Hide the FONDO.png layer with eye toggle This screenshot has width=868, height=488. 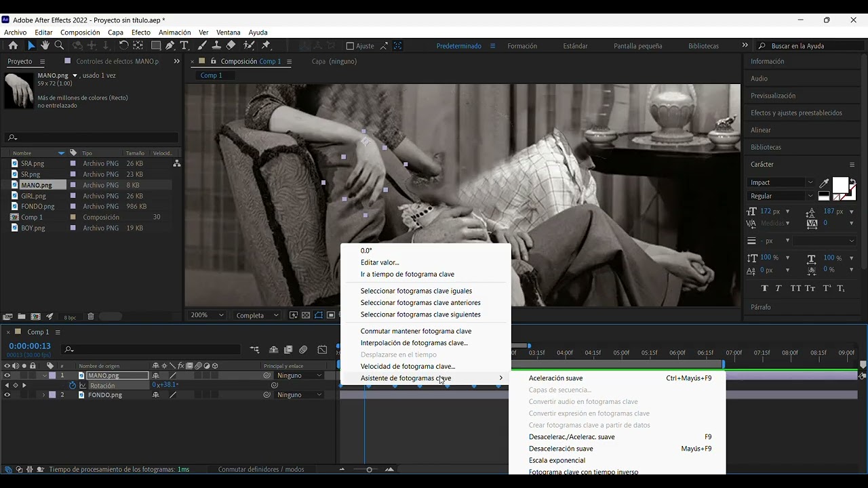7,394
